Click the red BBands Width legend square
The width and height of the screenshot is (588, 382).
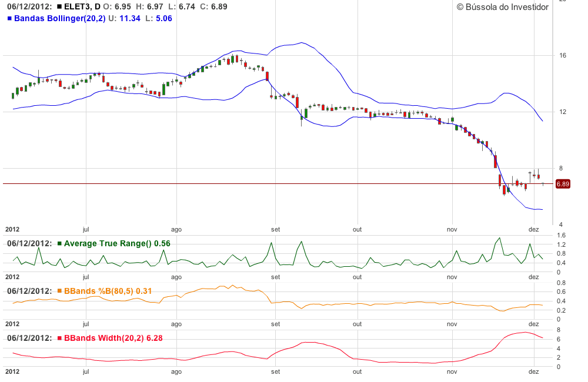(x=59, y=338)
